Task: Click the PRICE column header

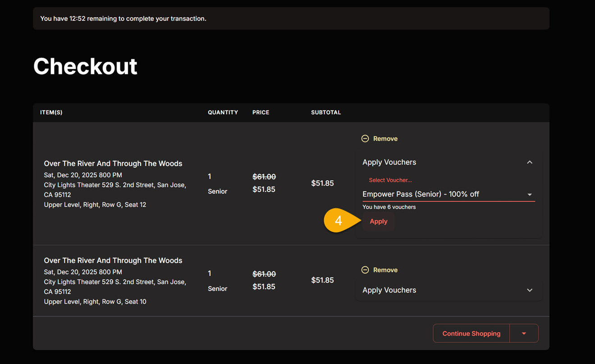Action: 261,113
